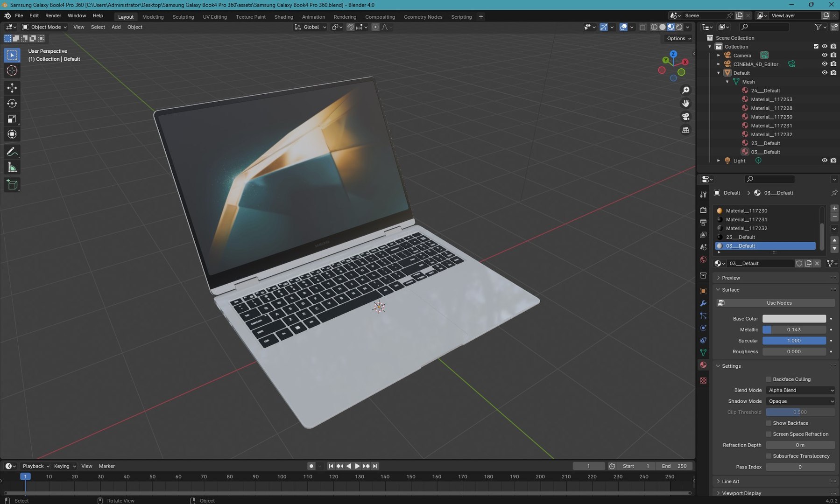This screenshot has width=840, height=504.
Task: Hide Default object via eye icon
Action: pos(825,73)
